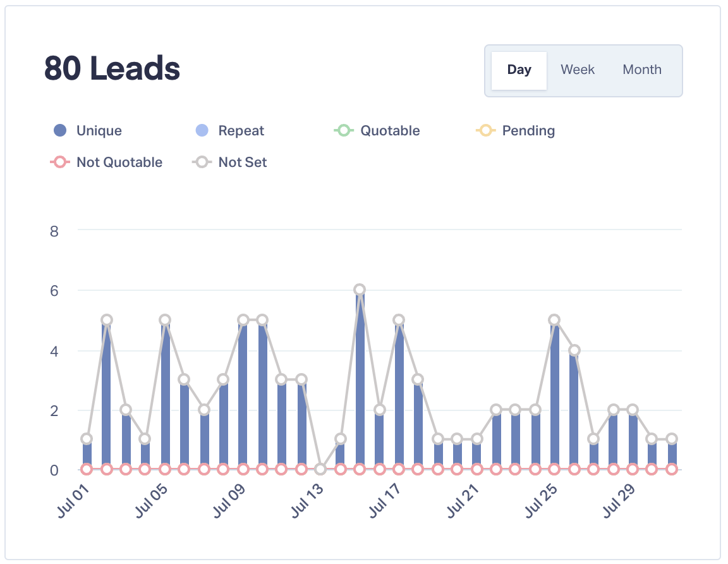The width and height of the screenshot is (728, 564).
Task: Click the y-axis label 6
Action: (x=54, y=291)
